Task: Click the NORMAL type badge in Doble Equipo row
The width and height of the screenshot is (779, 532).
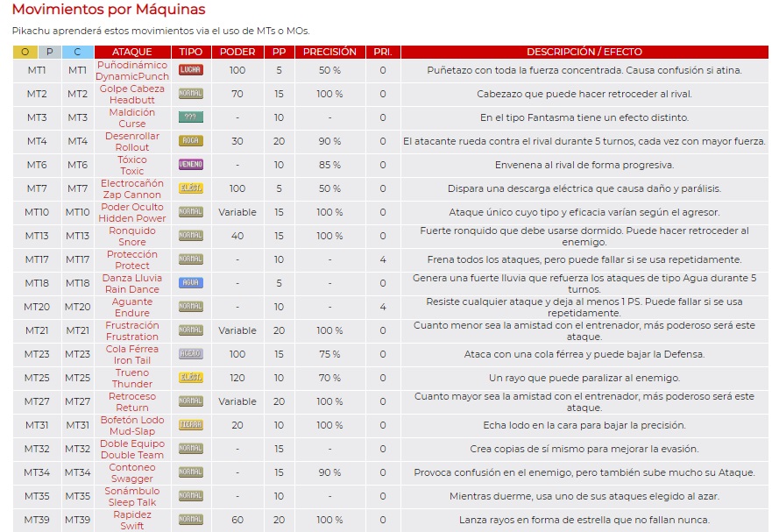Action: point(191,449)
